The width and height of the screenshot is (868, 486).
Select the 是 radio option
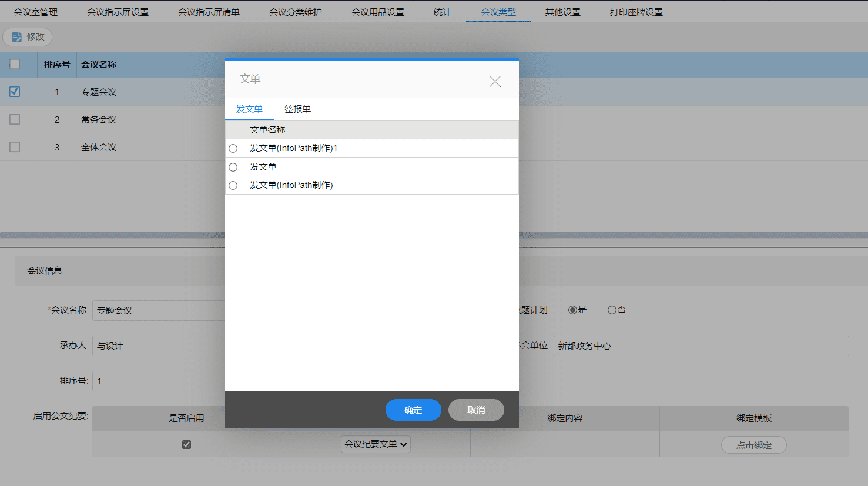coord(572,310)
